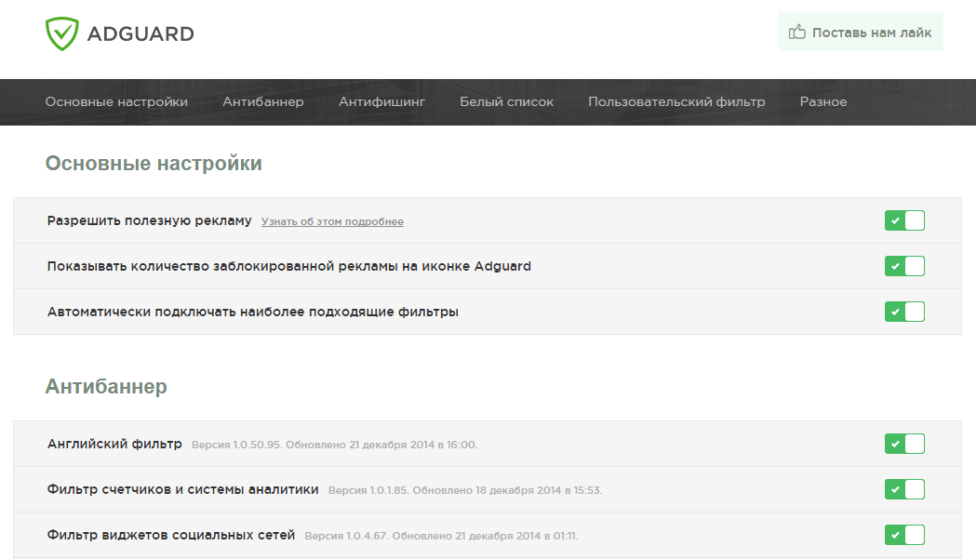Go to the 'Антифишинг' tab
This screenshot has height=559, width=976.
pyautogui.click(x=382, y=101)
